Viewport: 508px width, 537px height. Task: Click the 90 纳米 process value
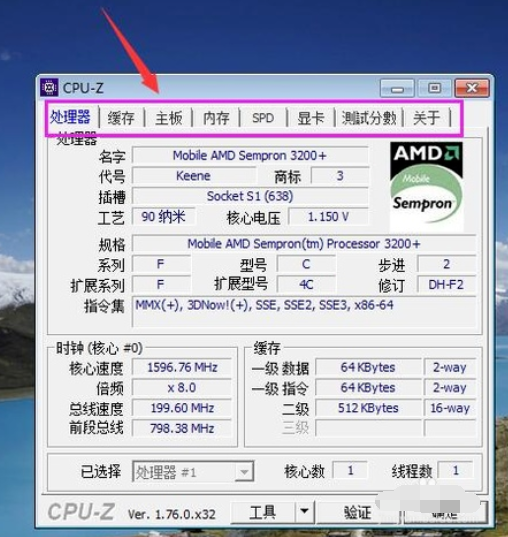coord(164,216)
